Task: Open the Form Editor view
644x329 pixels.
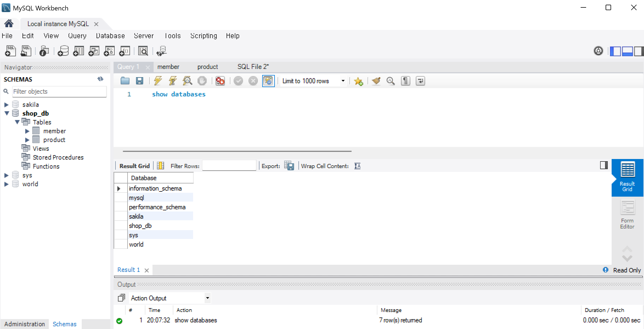Action: tap(628, 214)
